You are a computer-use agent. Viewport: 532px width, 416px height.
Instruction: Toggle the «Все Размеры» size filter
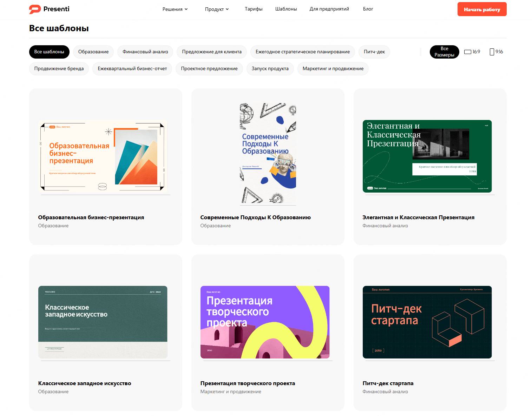tap(444, 52)
